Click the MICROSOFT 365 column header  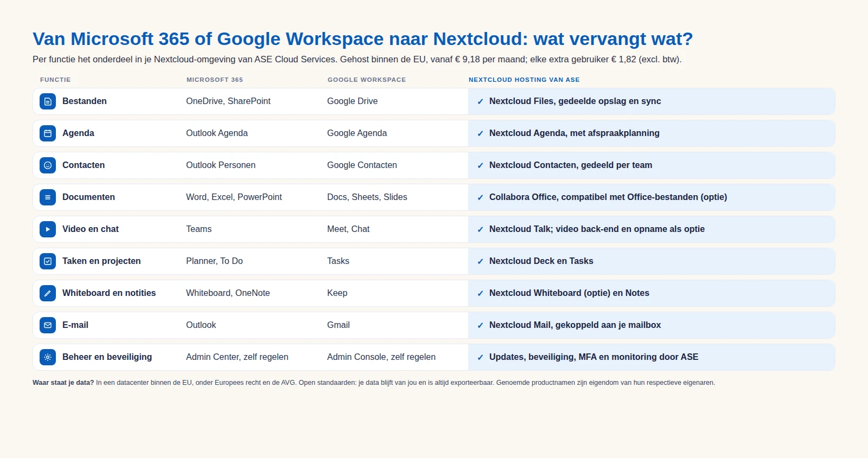215,80
